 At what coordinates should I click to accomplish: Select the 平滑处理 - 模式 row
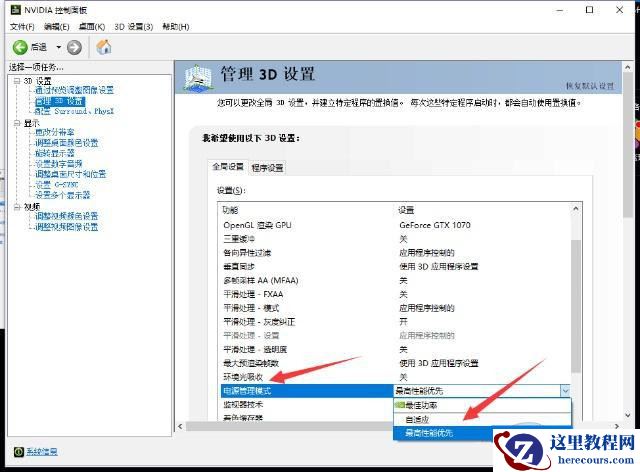point(396,308)
